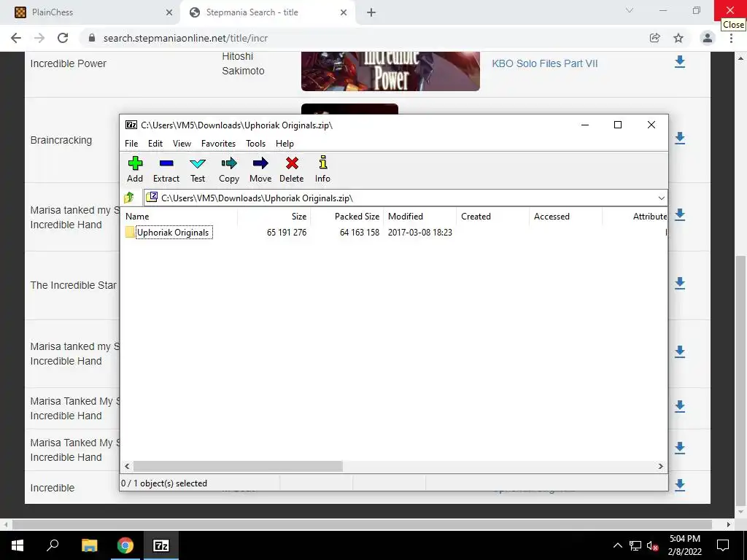Viewport: 747px width, 560px height.
Task: Sort the list by the Name column
Action: click(x=180, y=216)
